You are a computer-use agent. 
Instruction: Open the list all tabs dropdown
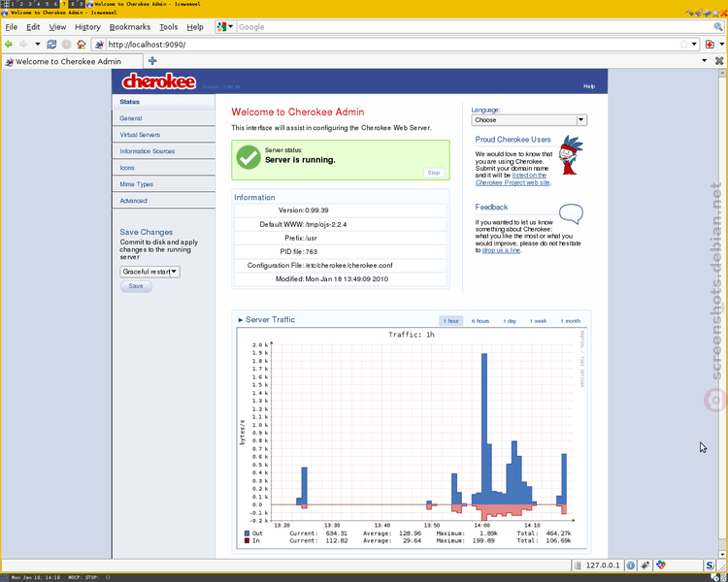705,61
